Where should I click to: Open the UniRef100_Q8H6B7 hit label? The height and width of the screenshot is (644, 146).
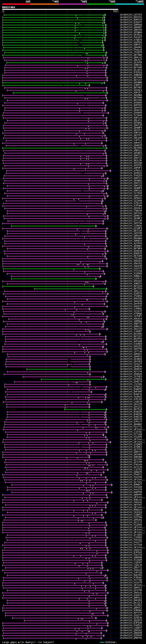coord(131,27)
